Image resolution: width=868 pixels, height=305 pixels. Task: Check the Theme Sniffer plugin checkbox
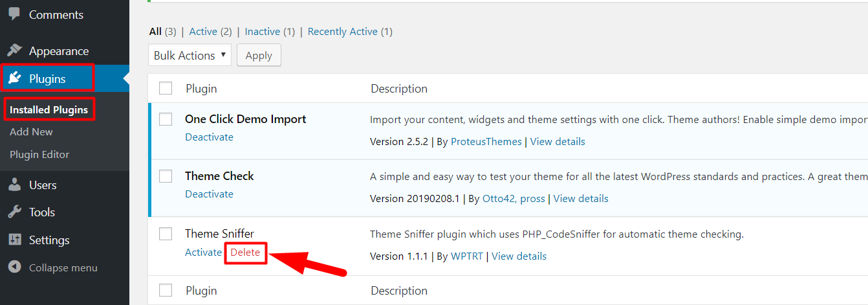click(x=166, y=234)
